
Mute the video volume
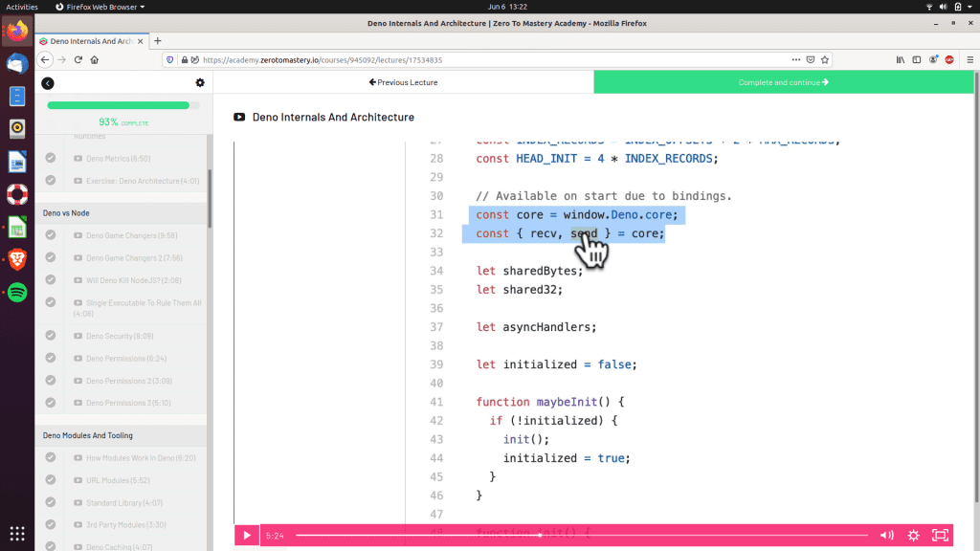pyautogui.click(x=887, y=536)
